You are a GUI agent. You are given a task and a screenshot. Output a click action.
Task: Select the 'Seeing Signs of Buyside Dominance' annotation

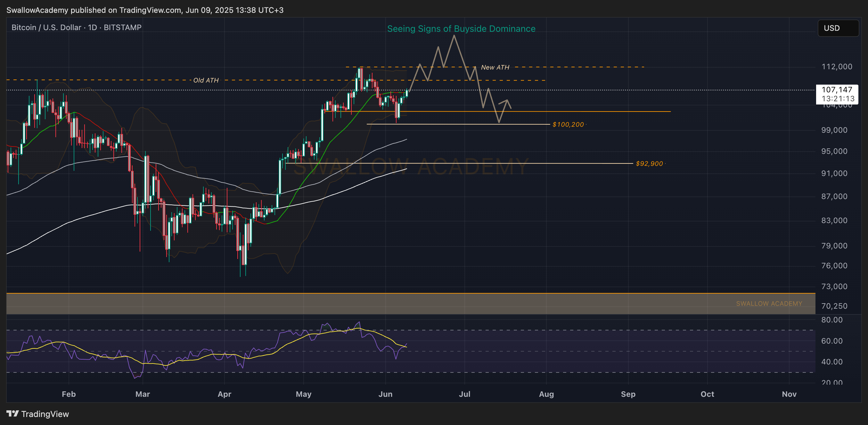[461, 29]
